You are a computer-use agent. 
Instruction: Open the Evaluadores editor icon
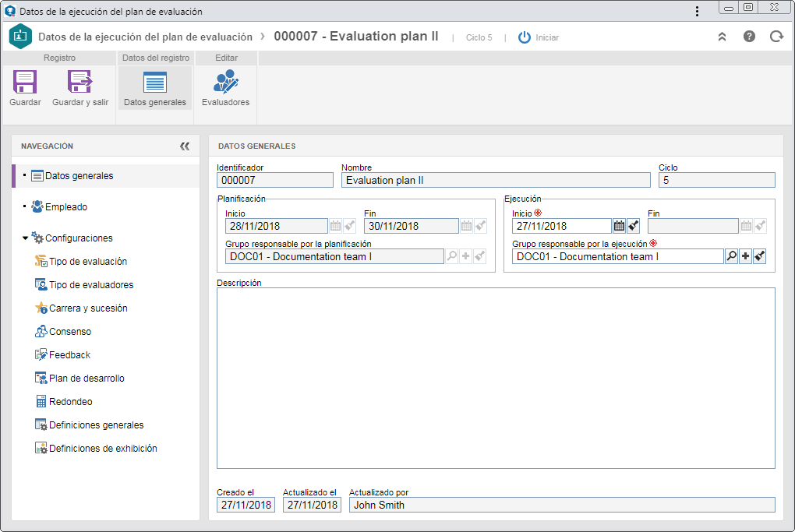tap(225, 82)
